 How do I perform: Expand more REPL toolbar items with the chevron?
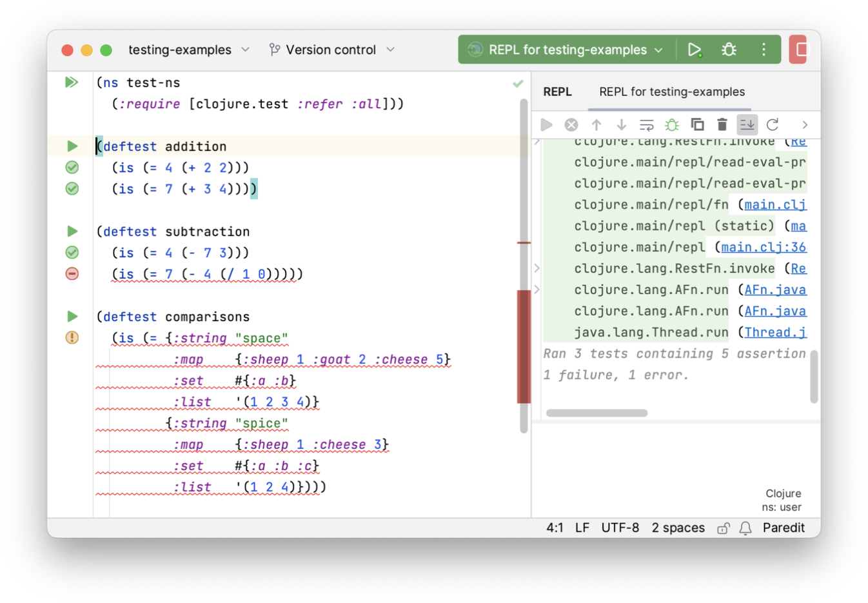coord(805,124)
